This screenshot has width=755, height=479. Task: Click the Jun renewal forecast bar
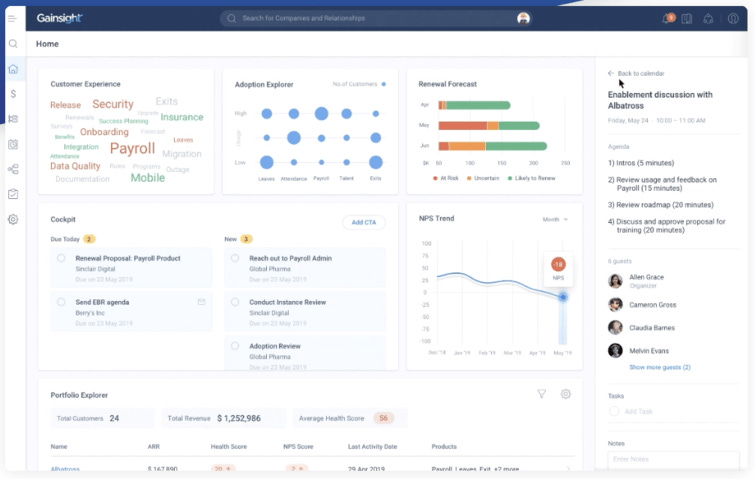click(493, 146)
